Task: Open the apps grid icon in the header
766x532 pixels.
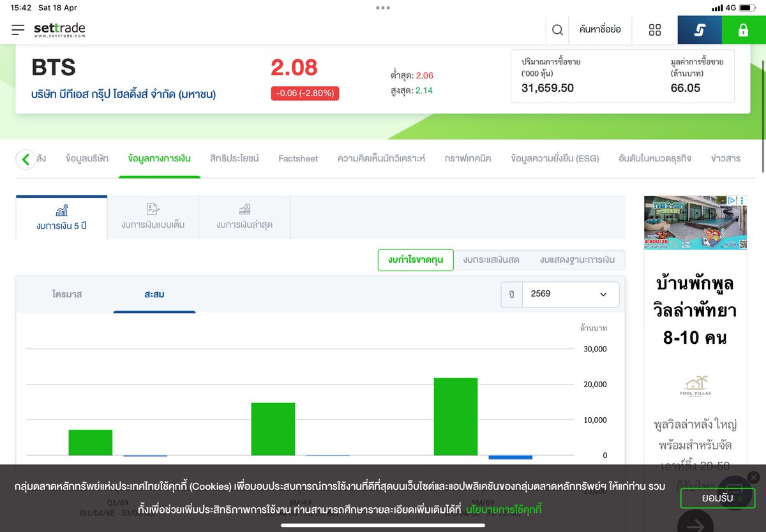Action: tap(654, 29)
